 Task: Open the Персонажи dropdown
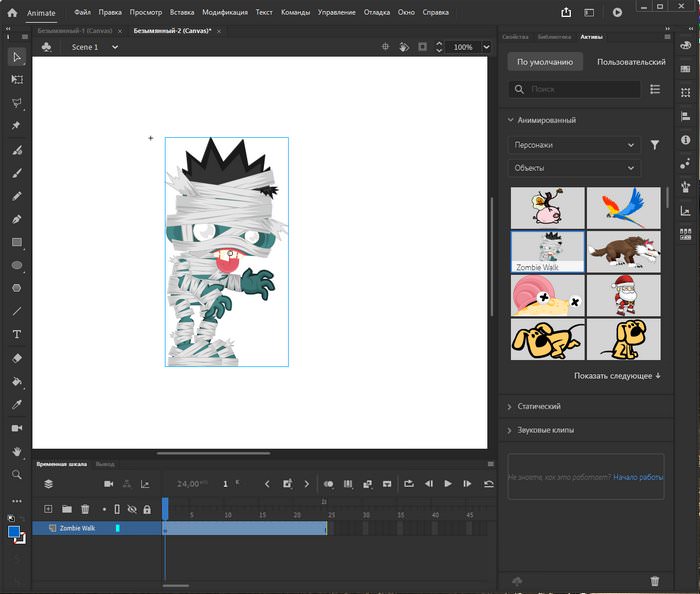pos(574,145)
